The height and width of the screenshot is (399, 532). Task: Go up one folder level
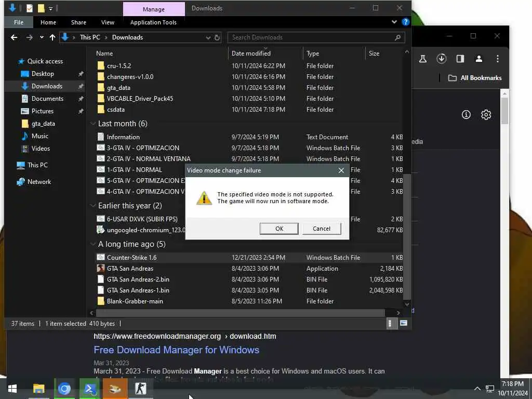(52, 37)
